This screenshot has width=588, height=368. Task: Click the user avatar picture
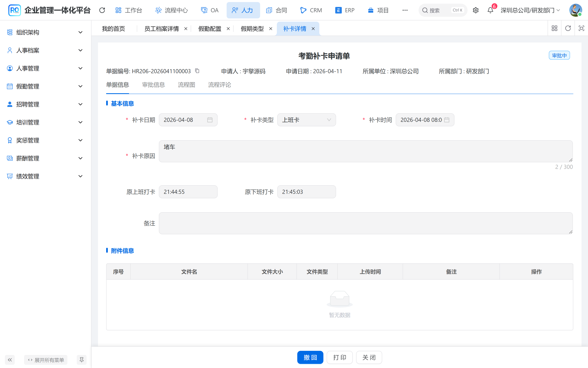[x=575, y=10]
